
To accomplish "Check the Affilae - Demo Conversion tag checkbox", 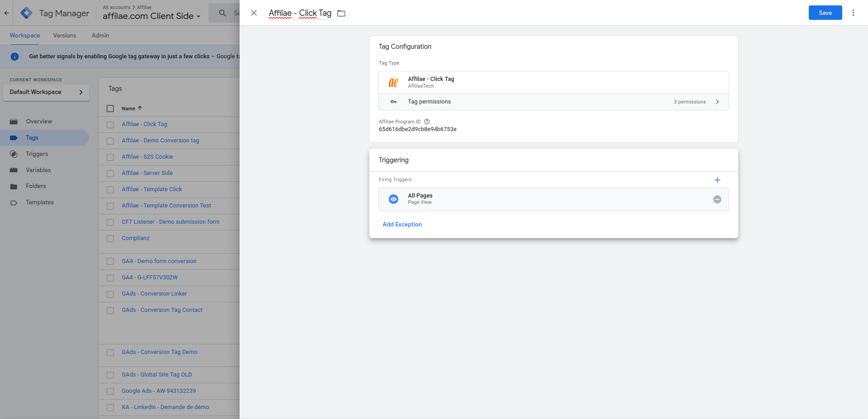I will tap(110, 141).
